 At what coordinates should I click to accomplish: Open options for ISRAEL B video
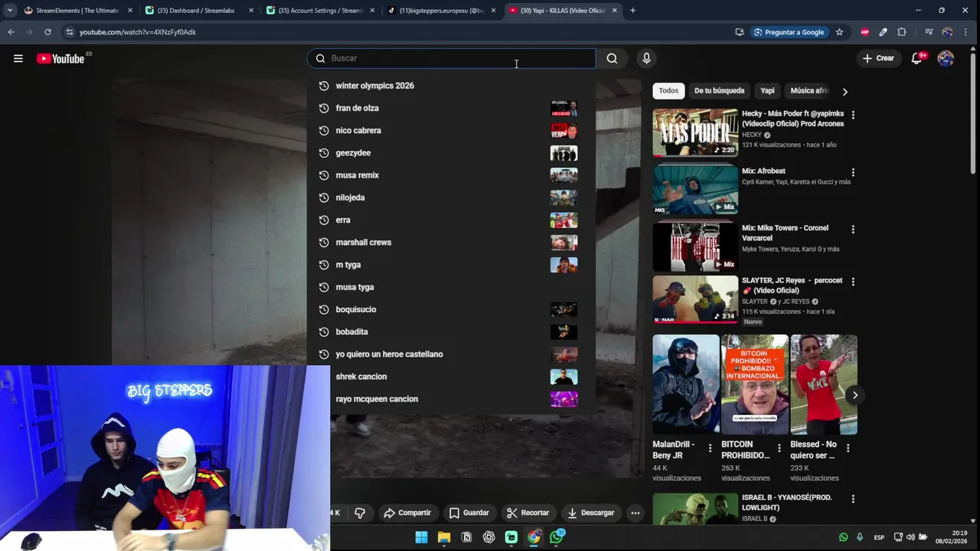853,498
